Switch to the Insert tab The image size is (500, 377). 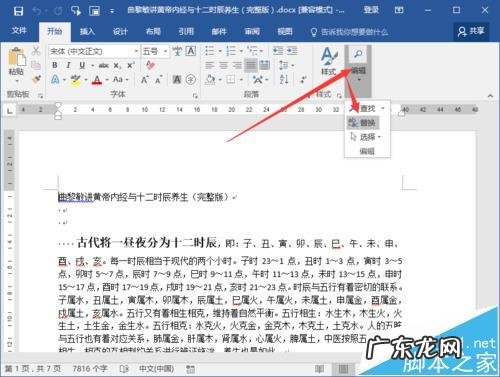click(x=87, y=32)
